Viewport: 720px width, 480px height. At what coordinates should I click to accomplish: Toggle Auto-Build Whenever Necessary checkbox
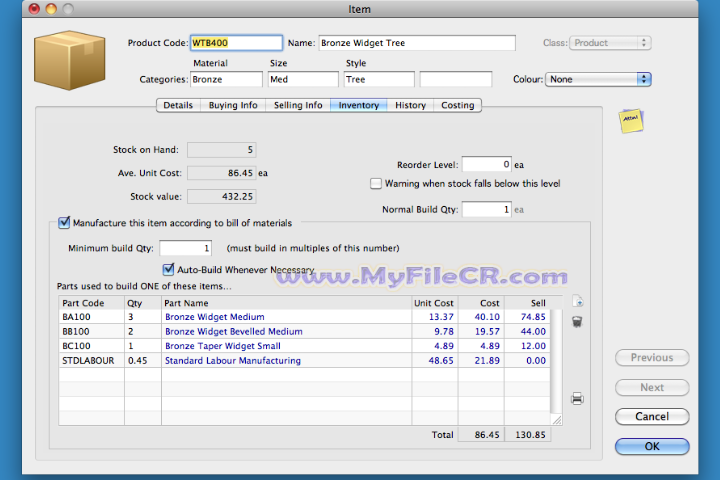pyautogui.click(x=169, y=269)
